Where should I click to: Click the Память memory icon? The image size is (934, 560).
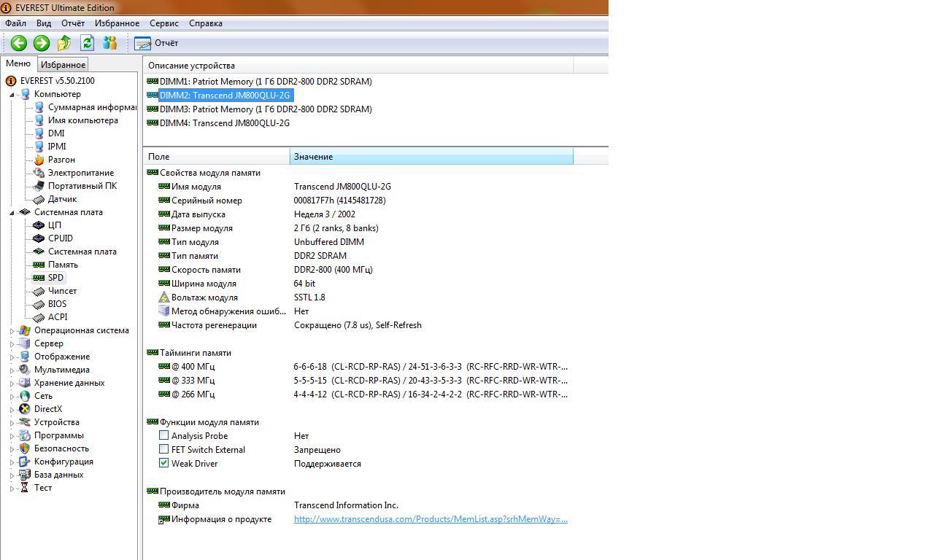39,265
